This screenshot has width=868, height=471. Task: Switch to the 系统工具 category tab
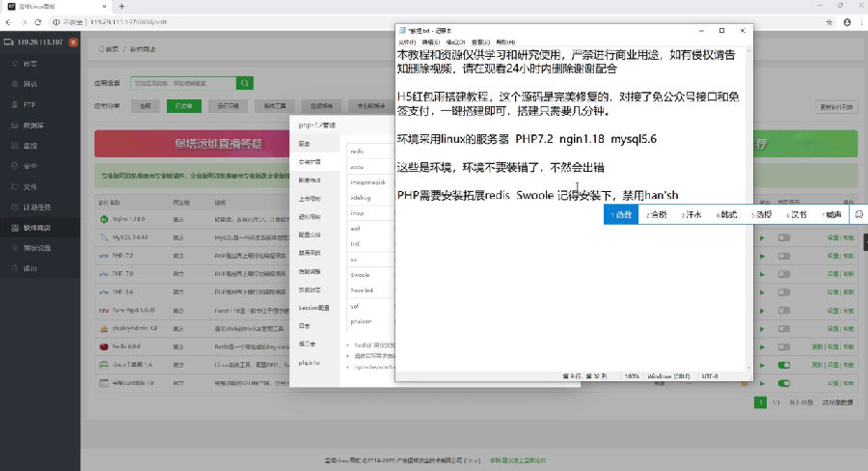point(275,106)
